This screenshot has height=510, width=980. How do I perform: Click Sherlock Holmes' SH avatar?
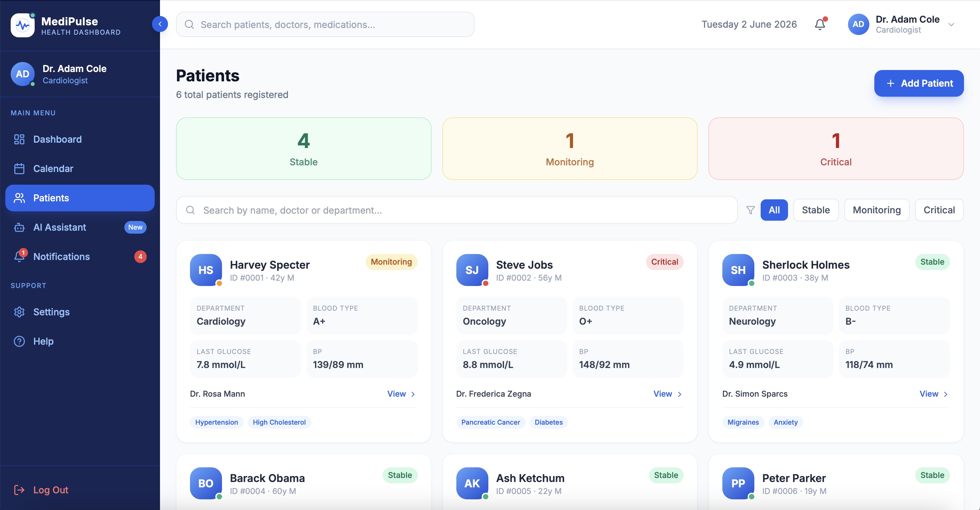click(738, 270)
